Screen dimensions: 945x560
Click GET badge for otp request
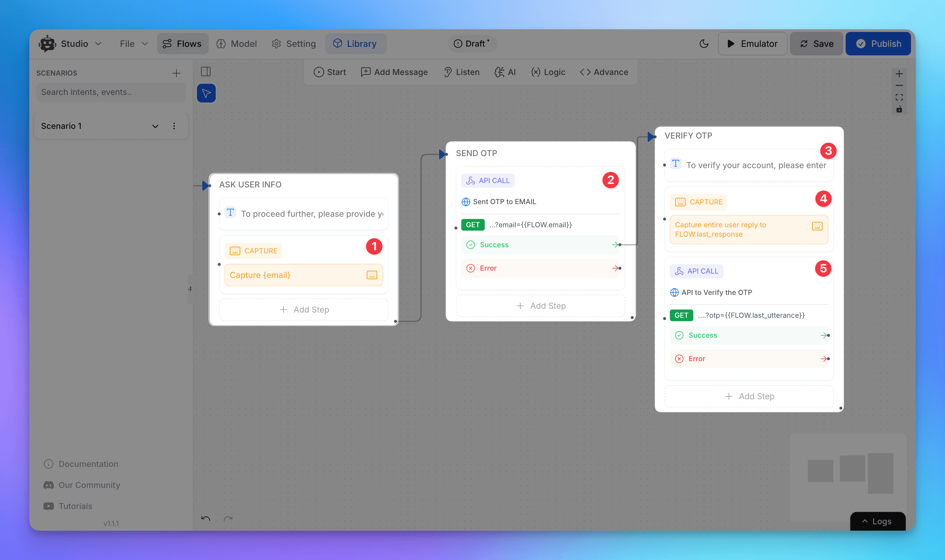[681, 315]
